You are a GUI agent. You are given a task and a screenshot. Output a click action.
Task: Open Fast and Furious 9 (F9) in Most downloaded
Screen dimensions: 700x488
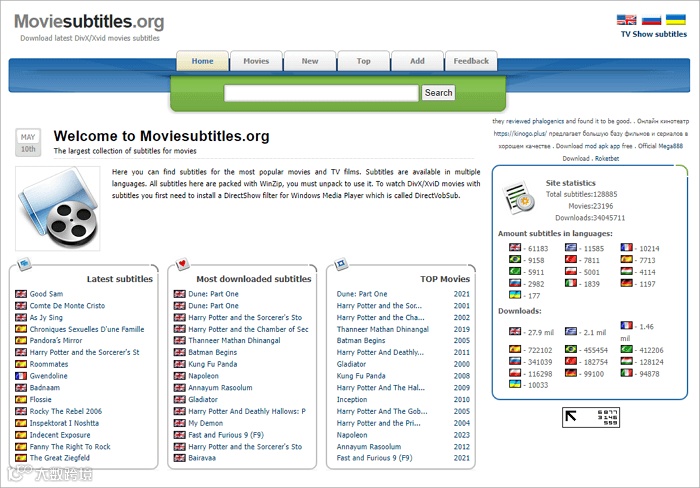[x=226, y=435]
